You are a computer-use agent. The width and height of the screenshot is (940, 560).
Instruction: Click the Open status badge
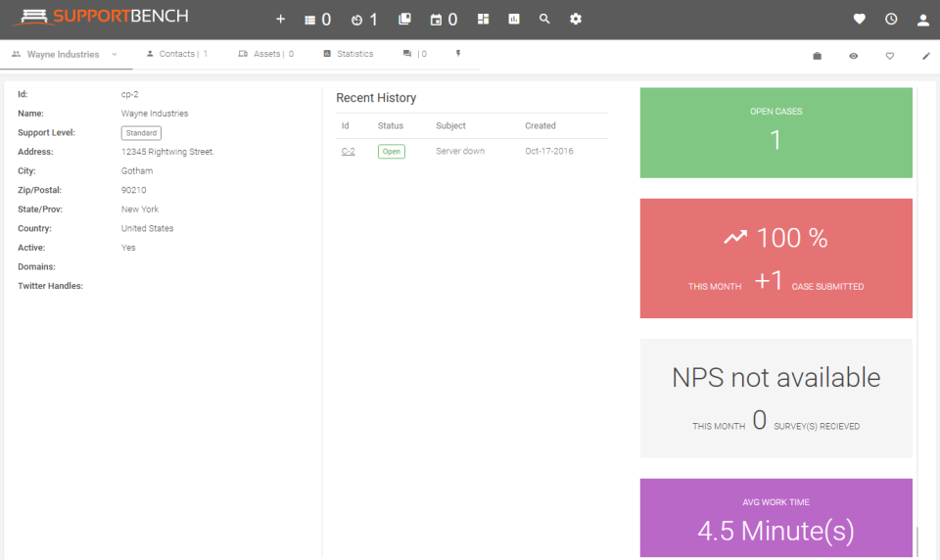[x=392, y=151]
